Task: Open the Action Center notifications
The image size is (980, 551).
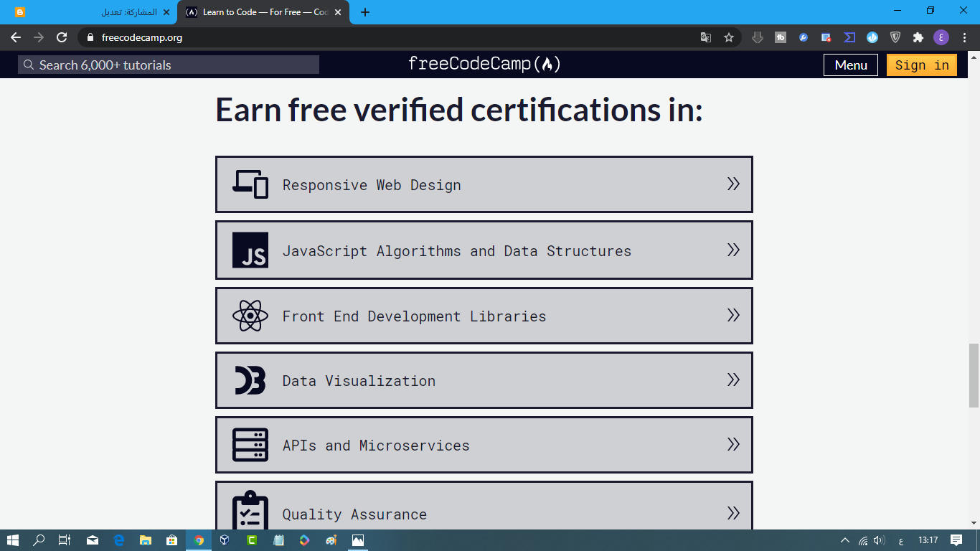Action: (x=956, y=540)
